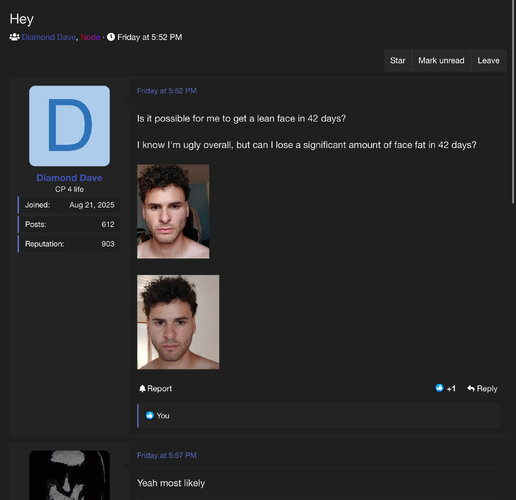Open Diamond Dave link in participants header
The height and width of the screenshot is (500, 516).
(49, 37)
